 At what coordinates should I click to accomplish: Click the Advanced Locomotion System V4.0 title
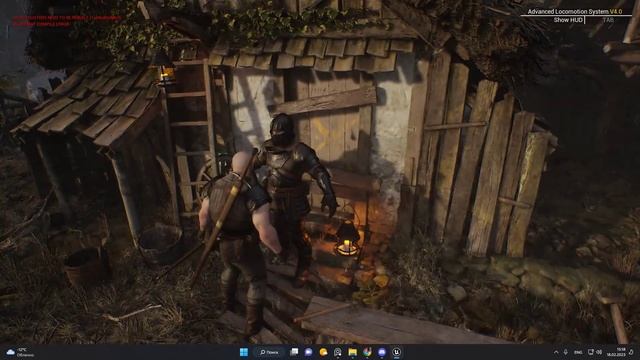[575, 11]
